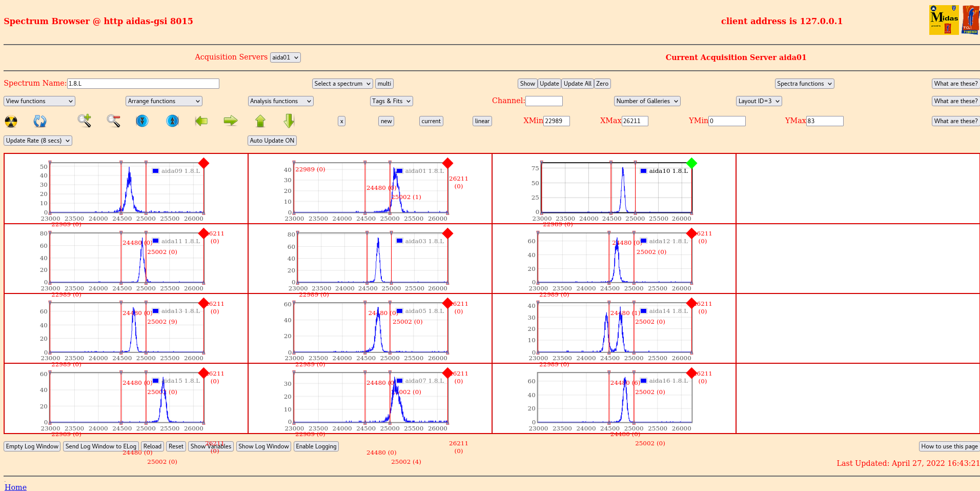Click the blue double up chevron icon
The width and height of the screenshot is (980, 491).
(173, 121)
